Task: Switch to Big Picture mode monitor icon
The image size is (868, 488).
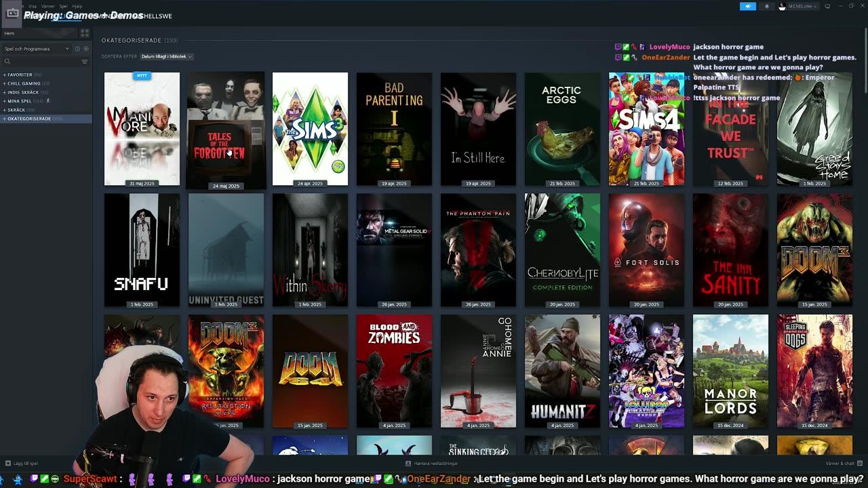Action: tap(827, 6)
